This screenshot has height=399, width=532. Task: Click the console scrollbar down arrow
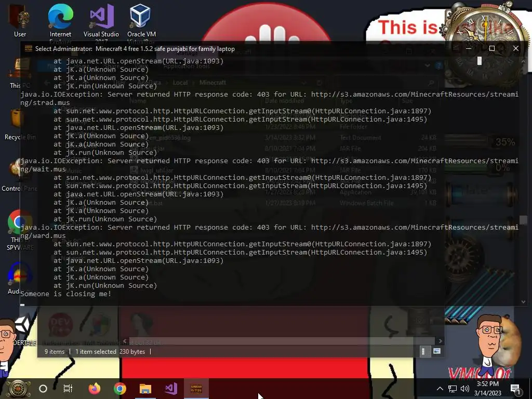(524, 302)
